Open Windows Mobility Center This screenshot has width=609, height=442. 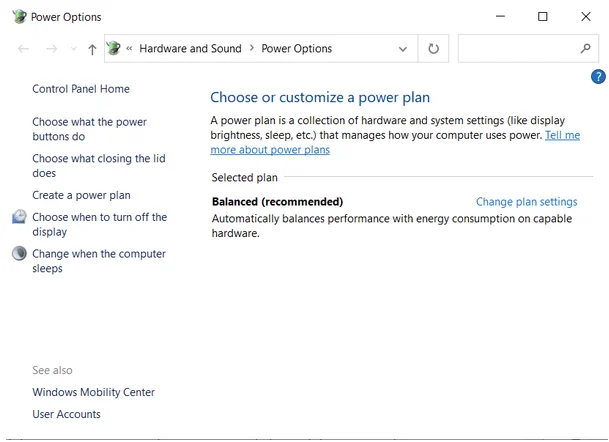click(x=93, y=392)
